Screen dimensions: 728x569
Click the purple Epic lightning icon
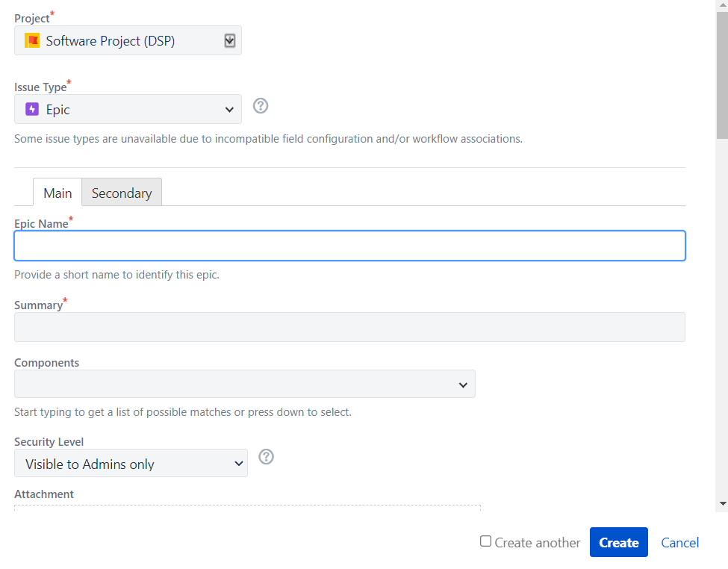pos(32,110)
